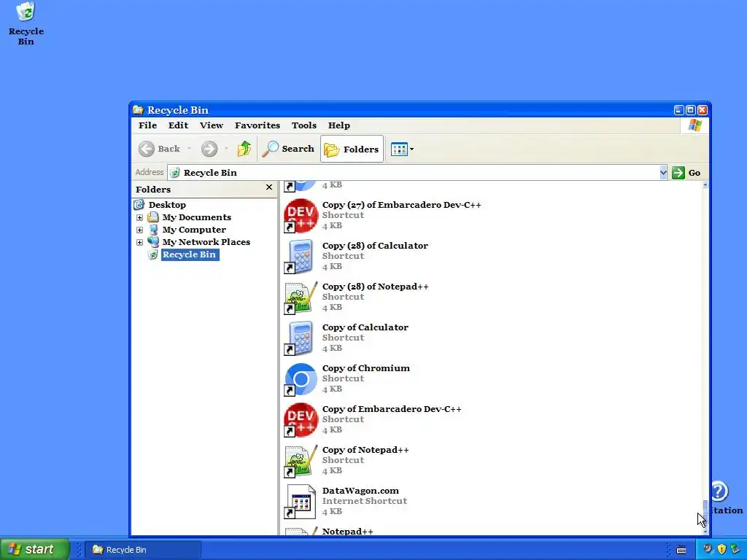The image size is (747, 560).
Task: Open the Edit menu
Action: [x=178, y=125]
